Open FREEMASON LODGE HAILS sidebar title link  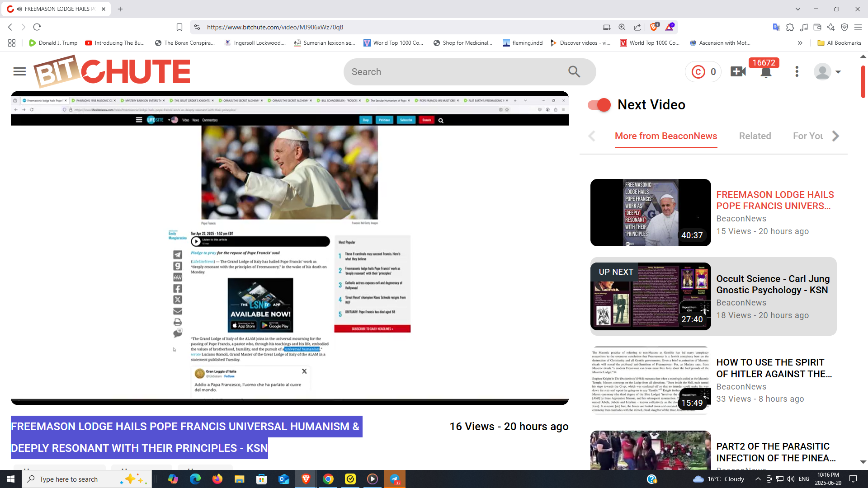(775, 200)
